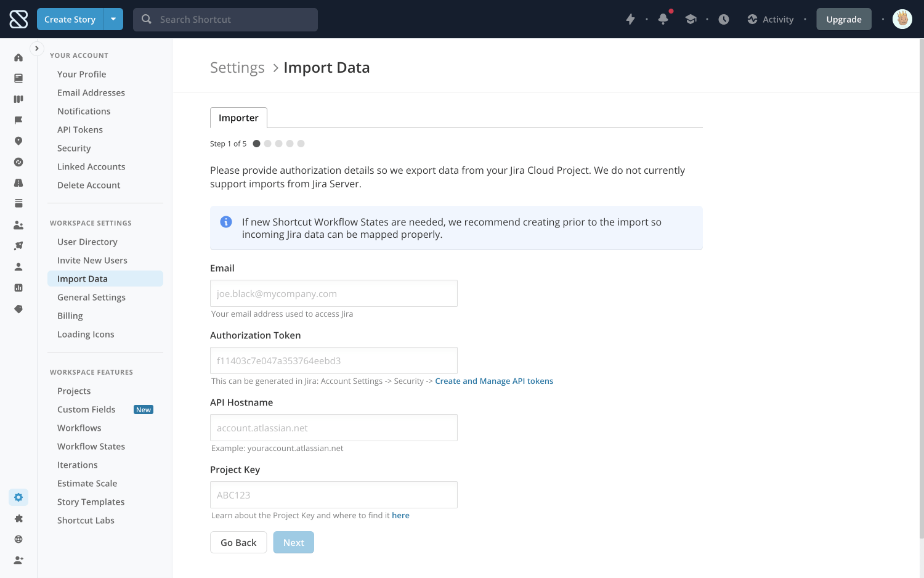Open the Help lifebuoy icon
This screenshot has height=578, width=924.
coord(18,539)
